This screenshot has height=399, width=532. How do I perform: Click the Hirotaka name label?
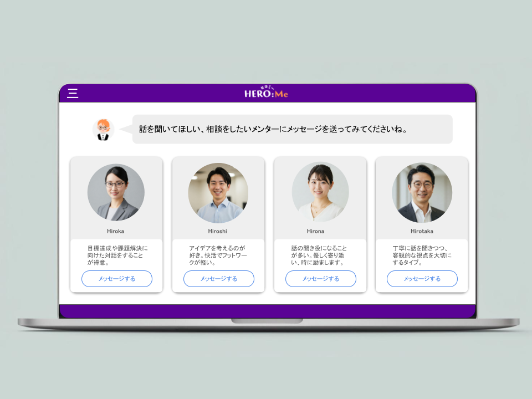pyautogui.click(x=422, y=231)
